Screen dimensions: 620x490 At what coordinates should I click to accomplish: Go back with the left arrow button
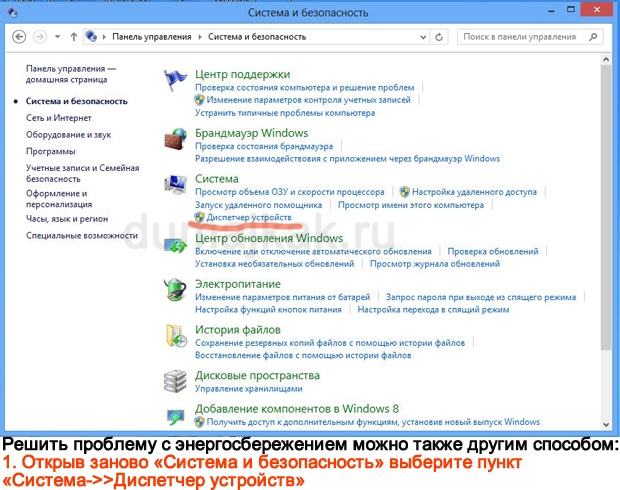coord(19,37)
